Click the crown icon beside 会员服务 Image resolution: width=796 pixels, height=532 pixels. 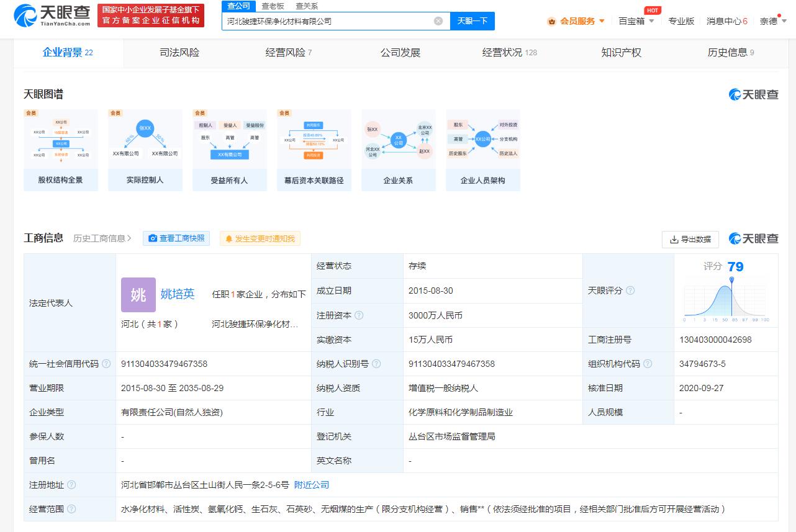pos(551,21)
